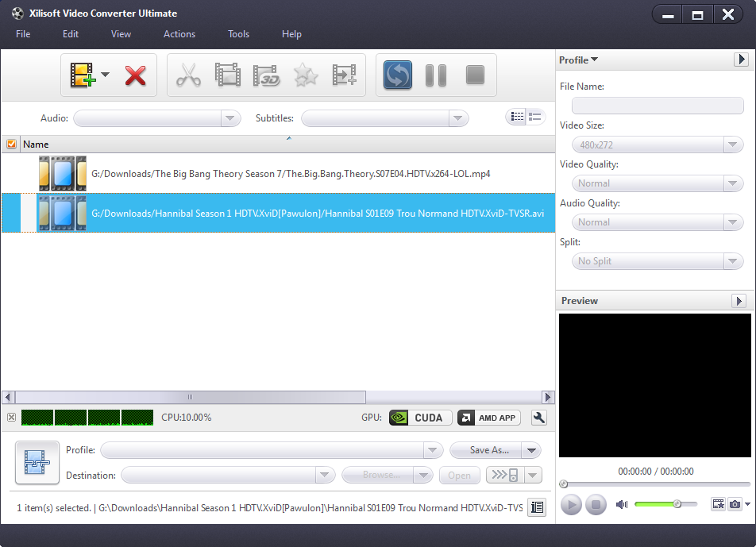Viewport: 756px width, 547px height.
Task: Click the 3D conversion icon
Action: pyautogui.click(x=267, y=75)
